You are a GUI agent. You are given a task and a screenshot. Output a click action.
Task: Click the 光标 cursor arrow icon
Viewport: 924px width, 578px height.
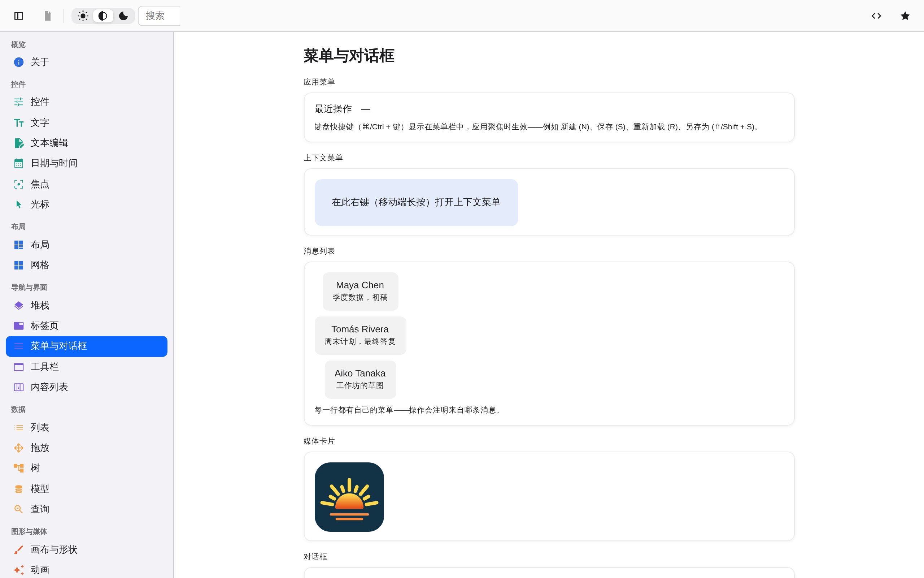click(x=19, y=204)
